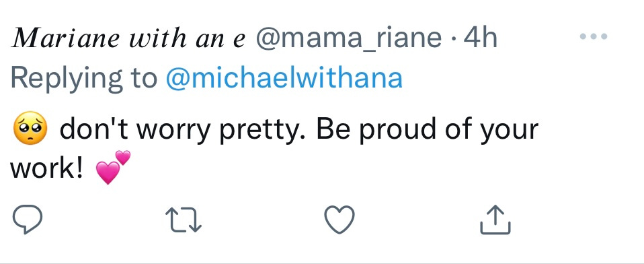
Task: Click the pleading face emoji
Action: click(x=30, y=127)
